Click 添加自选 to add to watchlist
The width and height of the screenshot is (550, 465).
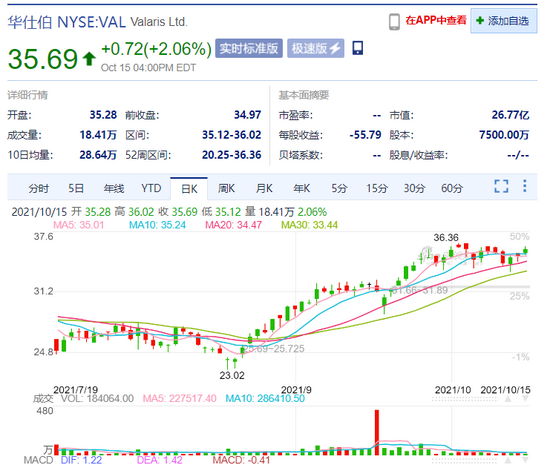(x=504, y=21)
